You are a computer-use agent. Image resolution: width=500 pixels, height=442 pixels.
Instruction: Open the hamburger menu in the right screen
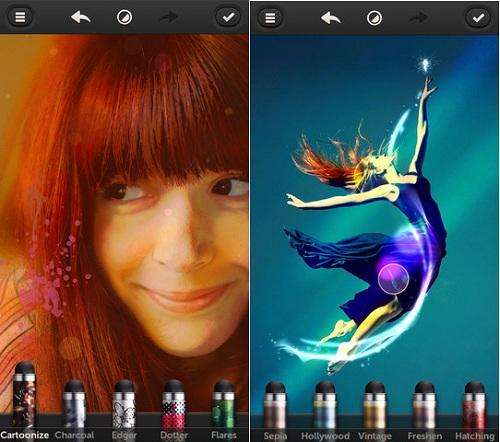[270, 18]
